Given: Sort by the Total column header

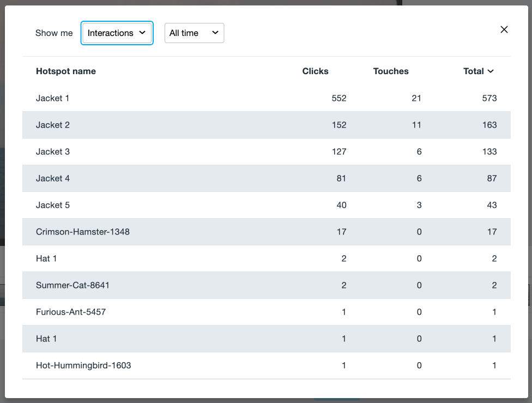Looking at the screenshot, I should click(x=478, y=71).
